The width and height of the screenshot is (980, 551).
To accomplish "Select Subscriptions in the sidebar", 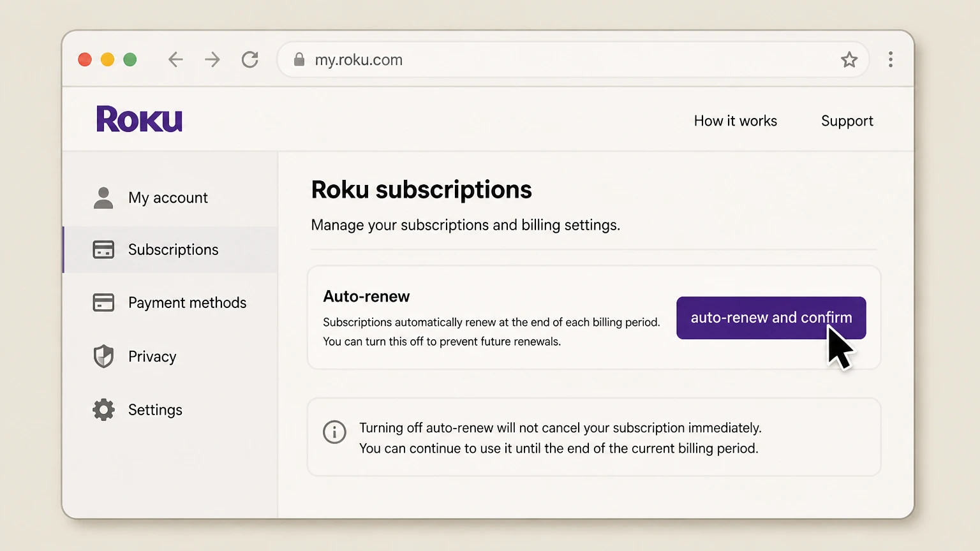I will (x=170, y=249).
